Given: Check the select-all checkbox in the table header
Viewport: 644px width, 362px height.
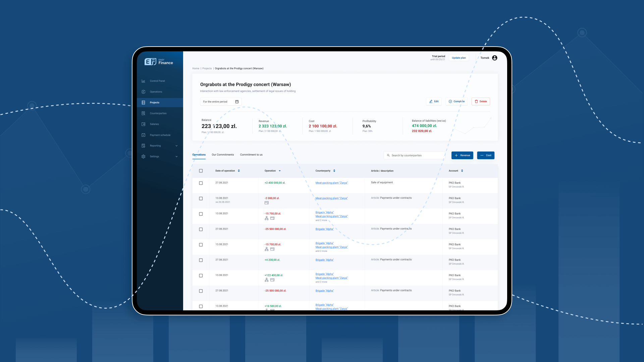Looking at the screenshot, I should coord(201,171).
